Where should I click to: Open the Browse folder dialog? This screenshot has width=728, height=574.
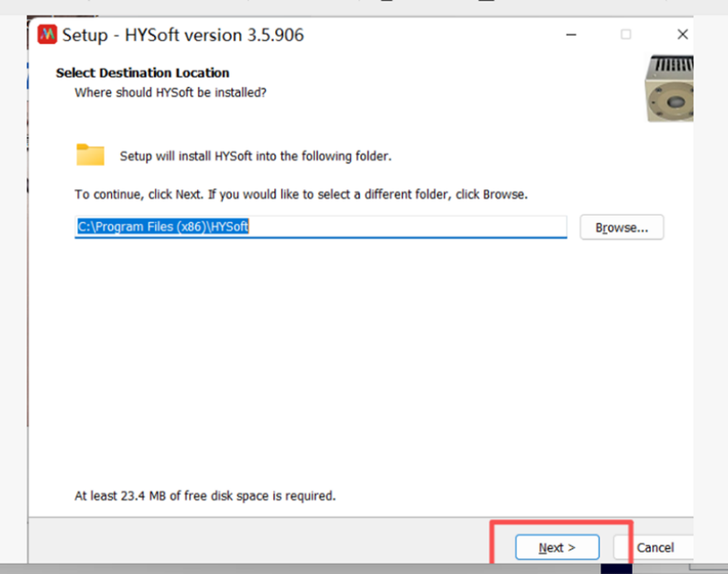[622, 228]
